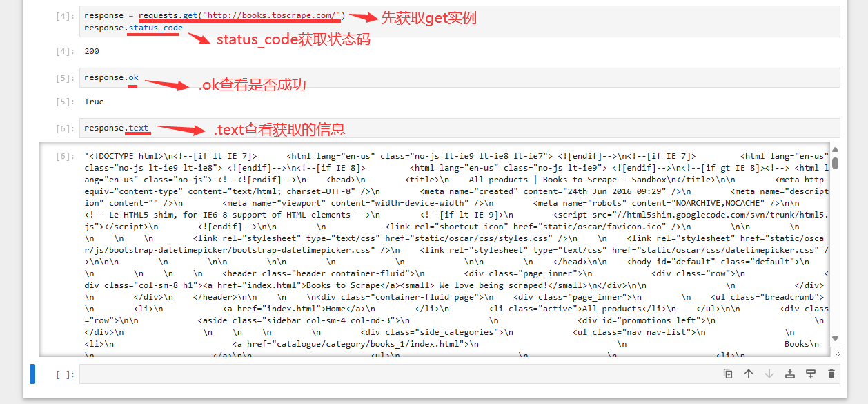Duplicate the empty cell using copy icon
This screenshot has height=404, width=868.
tap(728, 374)
